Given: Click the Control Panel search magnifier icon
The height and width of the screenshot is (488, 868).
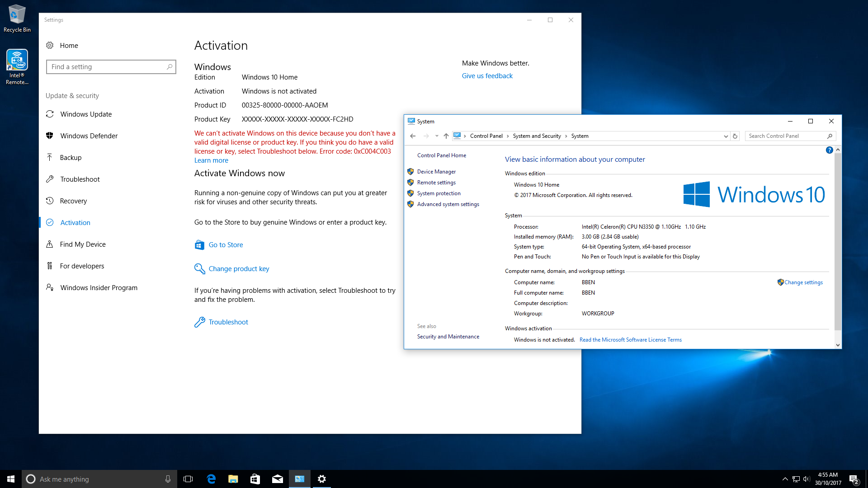Looking at the screenshot, I should click(x=830, y=136).
